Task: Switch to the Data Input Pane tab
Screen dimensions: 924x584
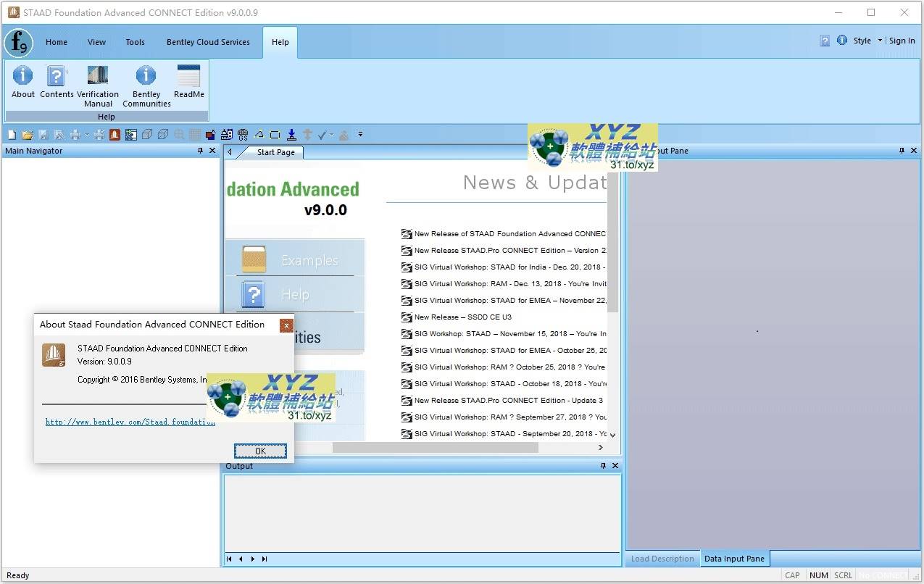Action: tap(734, 559)
